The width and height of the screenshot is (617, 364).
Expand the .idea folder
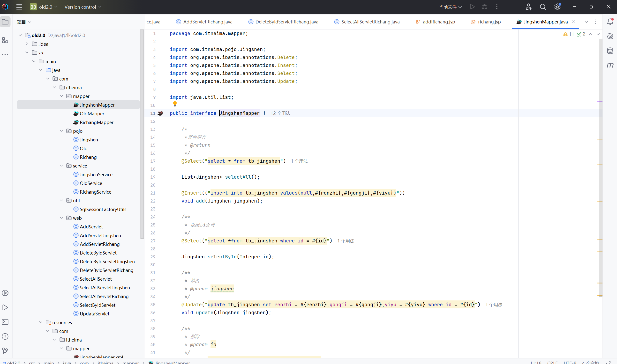[x=27, y=44]
